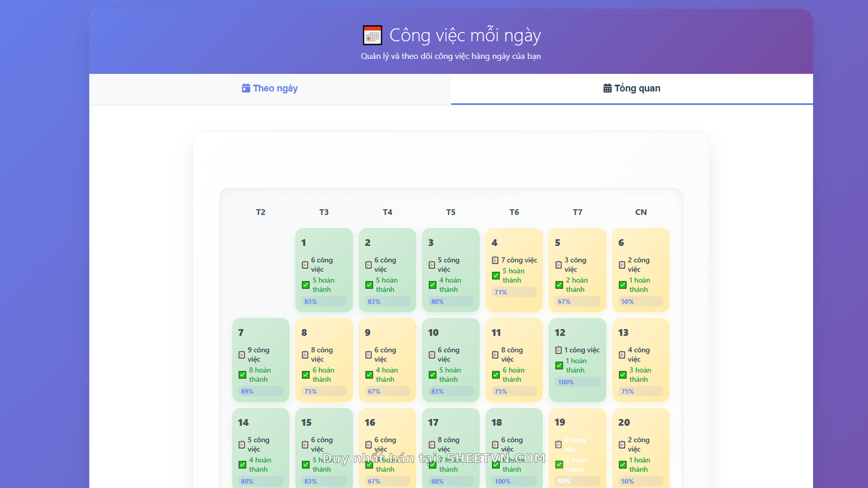Select the Tổng quan tab
Viewport: 868px width, 488px height.
tap(632, 89)
